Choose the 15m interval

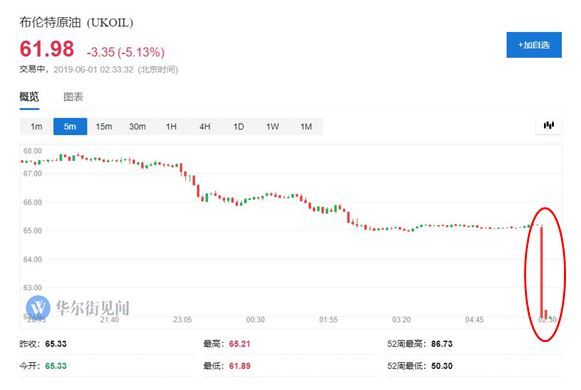[x=104, y=127]
